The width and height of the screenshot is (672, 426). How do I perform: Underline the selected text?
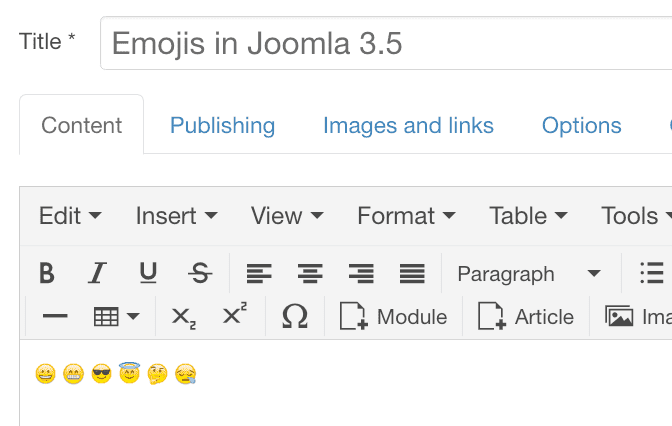click(148, 273)
